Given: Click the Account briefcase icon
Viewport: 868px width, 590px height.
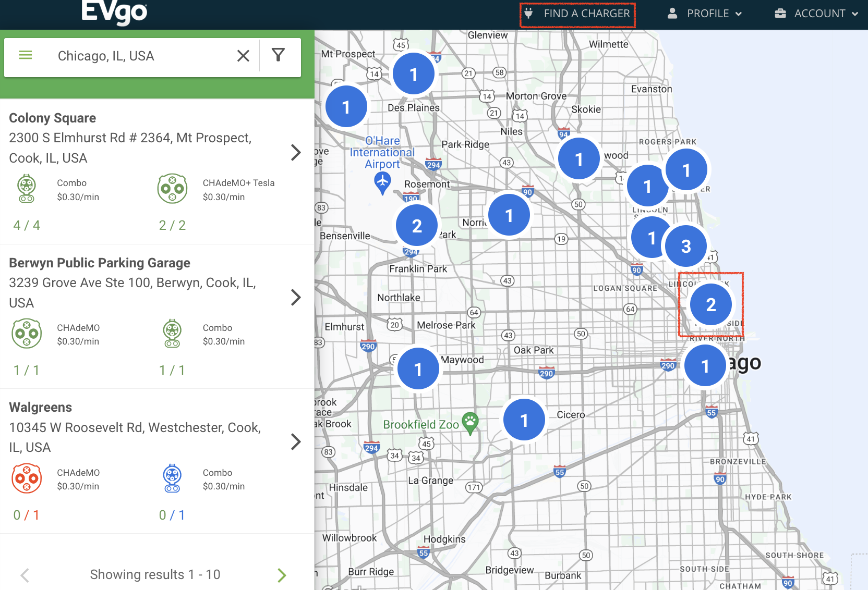Looking at the screenshot, I should tap(780, 14).
